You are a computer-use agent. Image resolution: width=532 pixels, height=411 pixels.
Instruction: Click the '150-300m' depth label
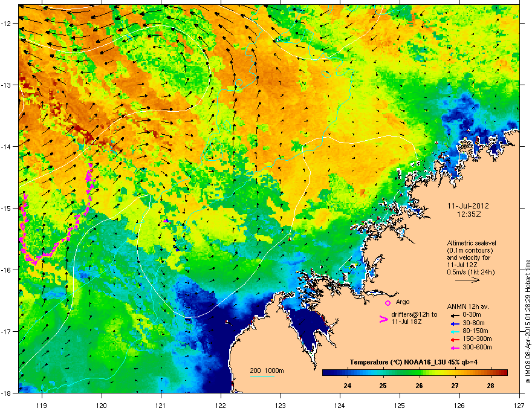coord(477,338)
